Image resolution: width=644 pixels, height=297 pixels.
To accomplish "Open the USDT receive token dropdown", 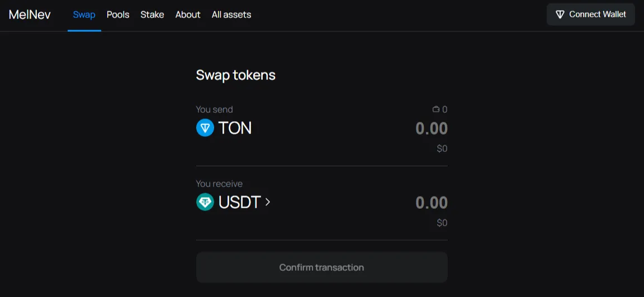I will click(x=233, y=202).
